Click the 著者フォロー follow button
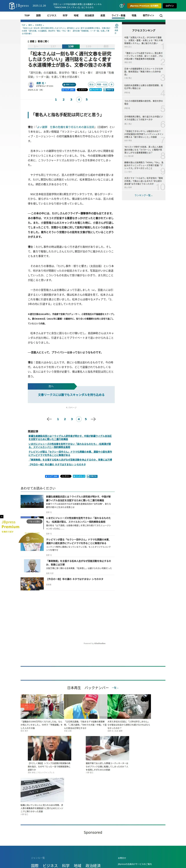The height and width of the screenshot is (868, 186). [69, 85]
